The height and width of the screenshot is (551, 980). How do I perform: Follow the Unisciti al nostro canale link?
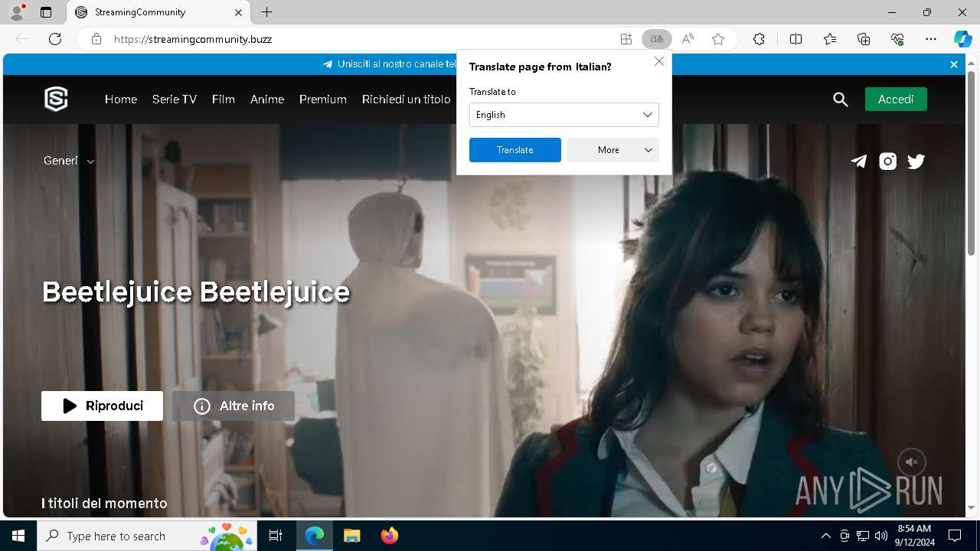390,64
